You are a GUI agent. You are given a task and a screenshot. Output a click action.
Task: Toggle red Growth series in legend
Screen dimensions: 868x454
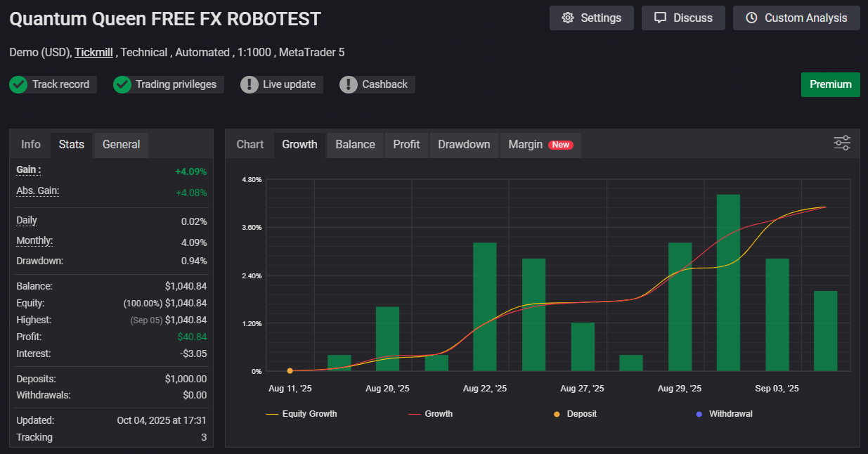(x=431, y=414)
